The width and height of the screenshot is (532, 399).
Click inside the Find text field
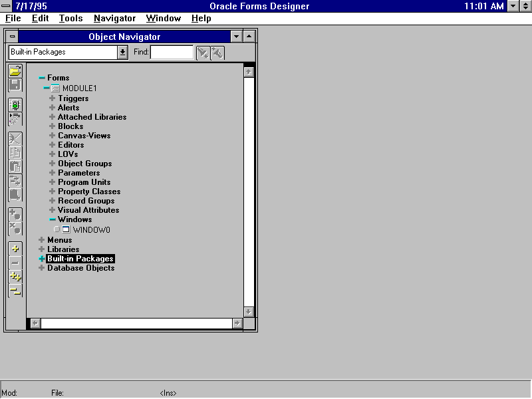tap(171, 53)
